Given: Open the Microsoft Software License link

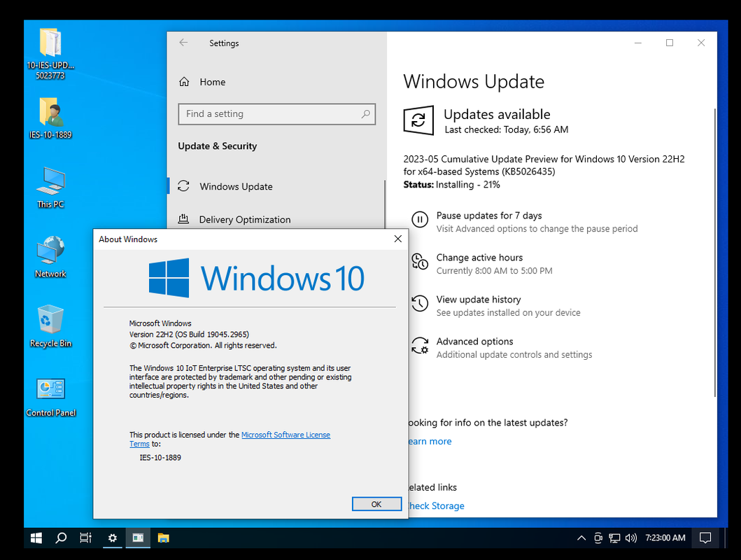Looking at the screenshot, I should click(286, 435).
